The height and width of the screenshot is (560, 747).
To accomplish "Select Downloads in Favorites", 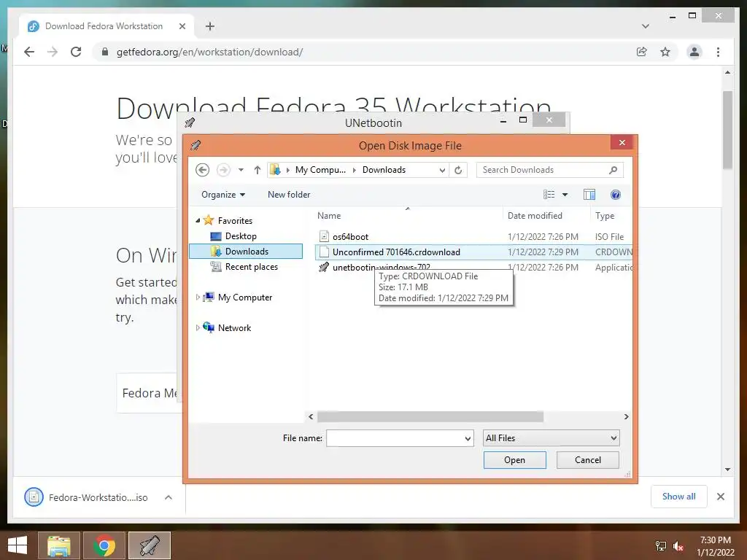I will click(x=246, y=252).
